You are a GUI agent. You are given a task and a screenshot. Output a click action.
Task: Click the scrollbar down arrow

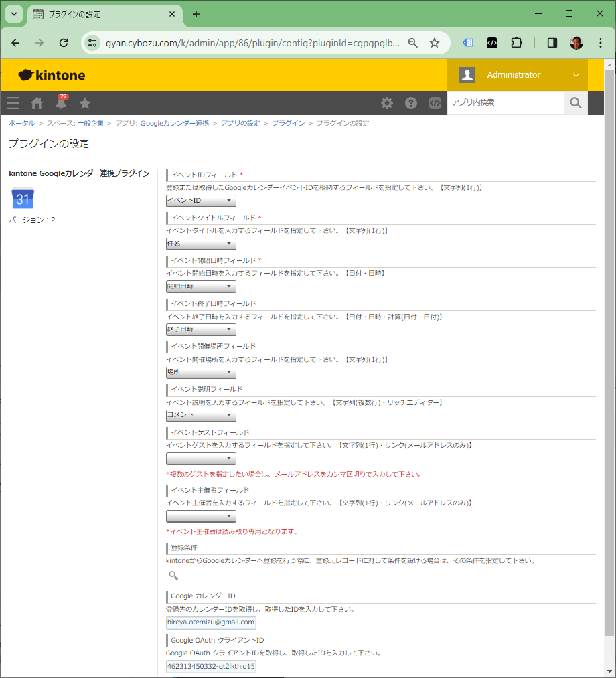coord(609,671)
